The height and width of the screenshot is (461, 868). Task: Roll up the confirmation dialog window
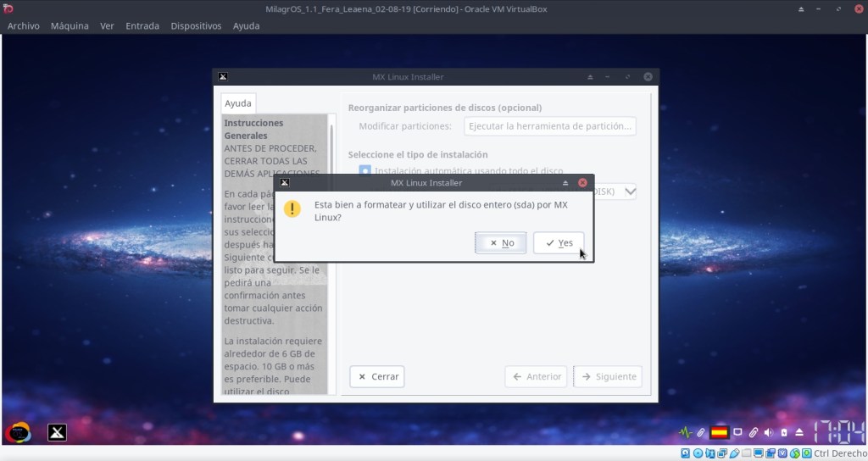pos(565,182)
